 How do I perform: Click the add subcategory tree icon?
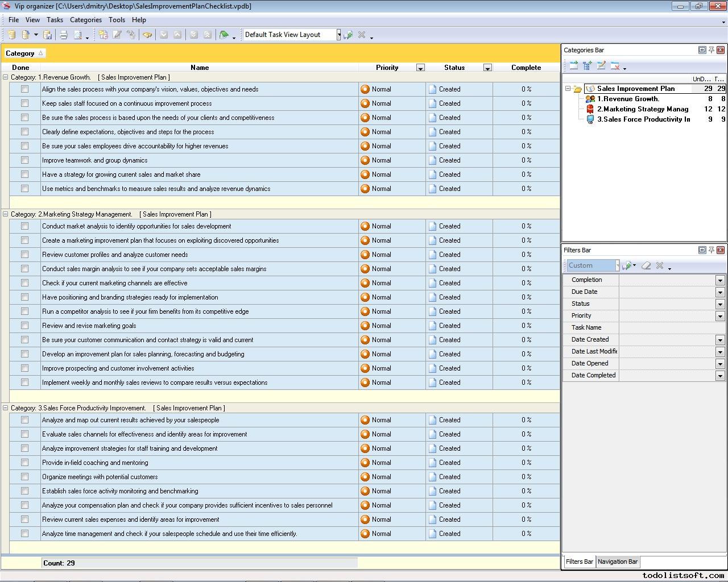click(x=587, y=66)
